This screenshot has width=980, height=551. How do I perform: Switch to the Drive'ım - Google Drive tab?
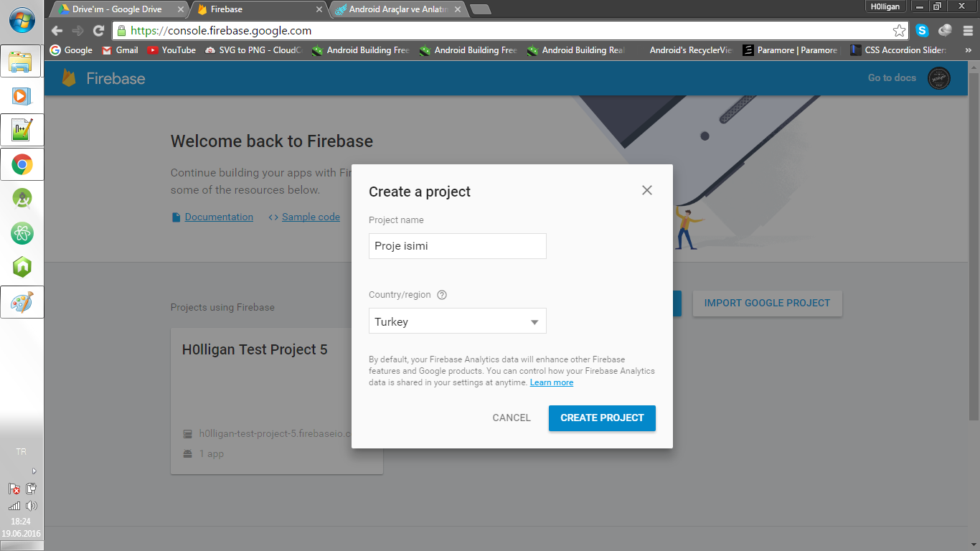[x=118, y=9]
